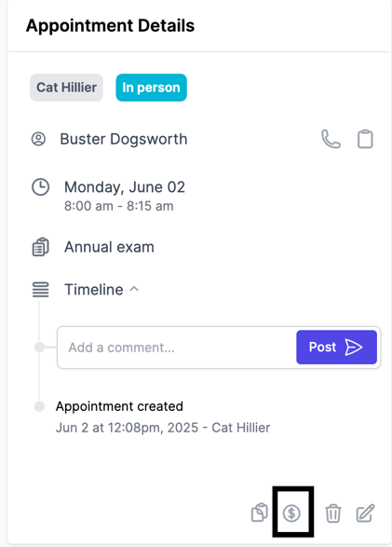Viewport: 392px width, 547px height.
Task: Click the Appointment created timeline entry
Action: tap(119, 406)
